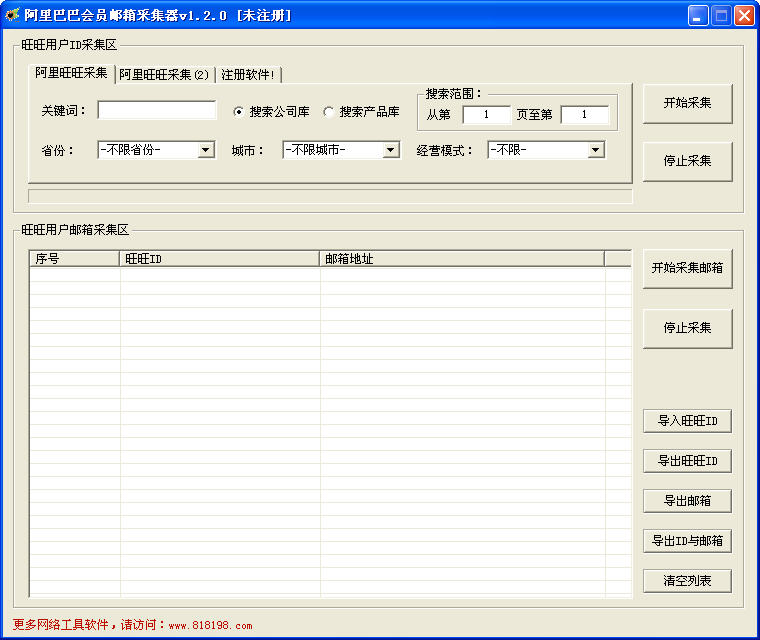The image size is (760, 640).
Task: Click the application icon in title bar
Action: pyautogui.click(x=12, y=16)
